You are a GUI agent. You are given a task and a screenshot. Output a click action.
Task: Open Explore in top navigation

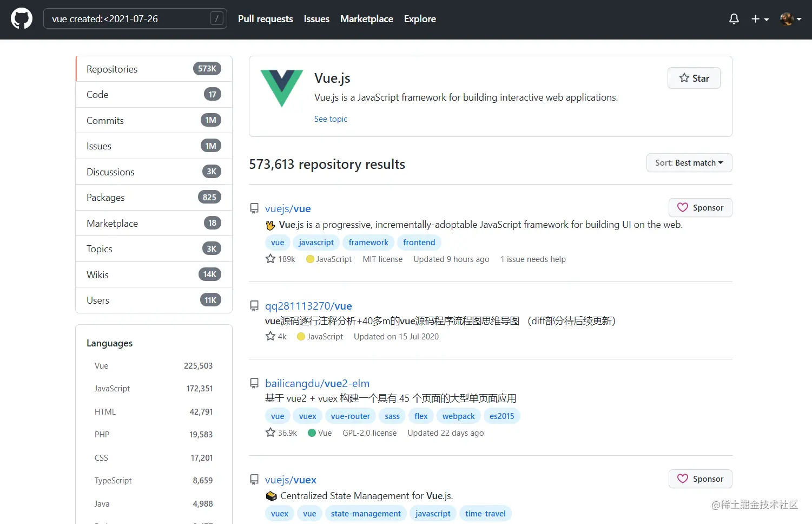pyautogui.click(x=420, y=19)
